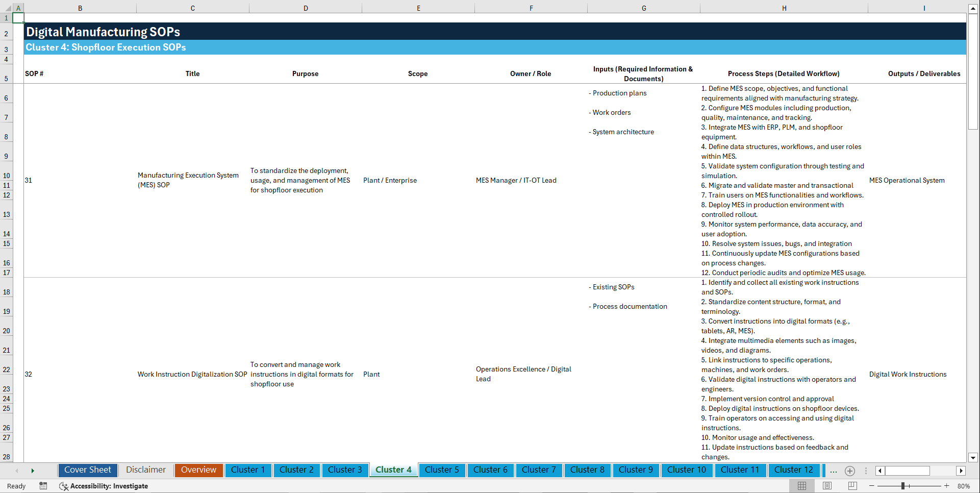
Task: Click 'Cluster 4: Shopfloor Execution SOPs' cell
Action: 106,47
